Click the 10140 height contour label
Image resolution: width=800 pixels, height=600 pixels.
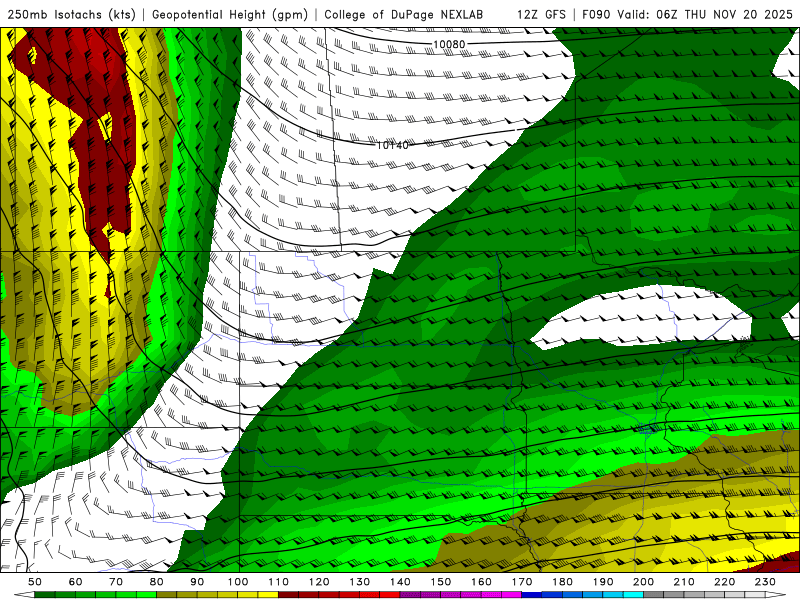(392, 145)
